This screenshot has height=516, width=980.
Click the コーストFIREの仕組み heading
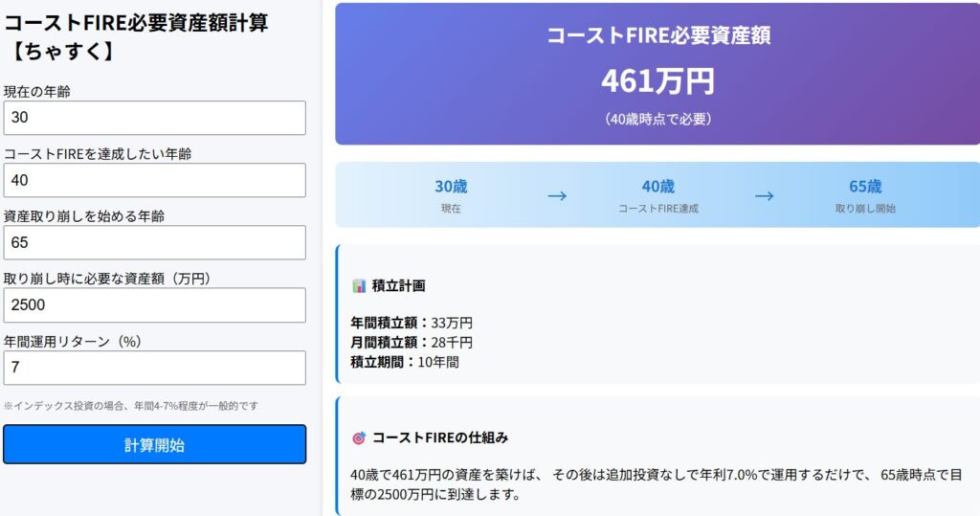[440, 437]
